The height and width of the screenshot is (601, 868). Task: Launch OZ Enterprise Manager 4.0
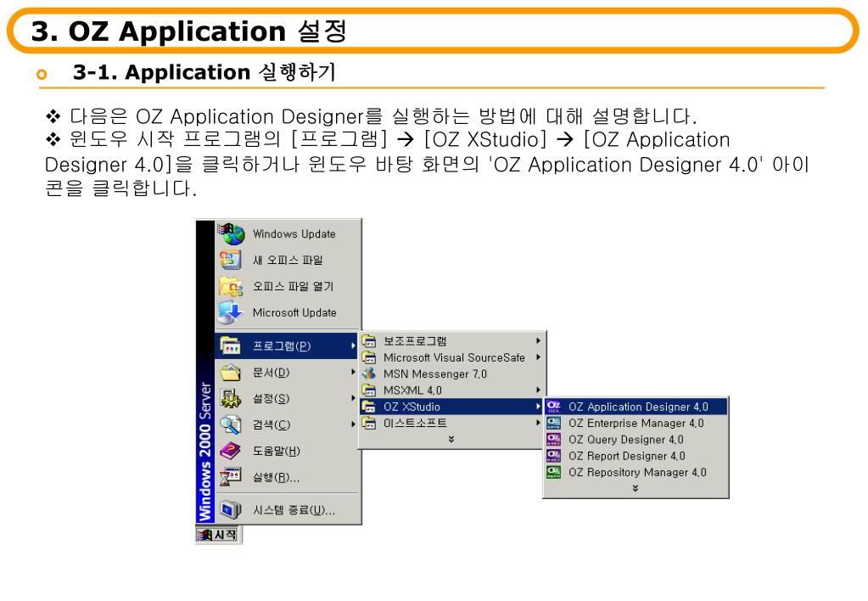(636, 424)
